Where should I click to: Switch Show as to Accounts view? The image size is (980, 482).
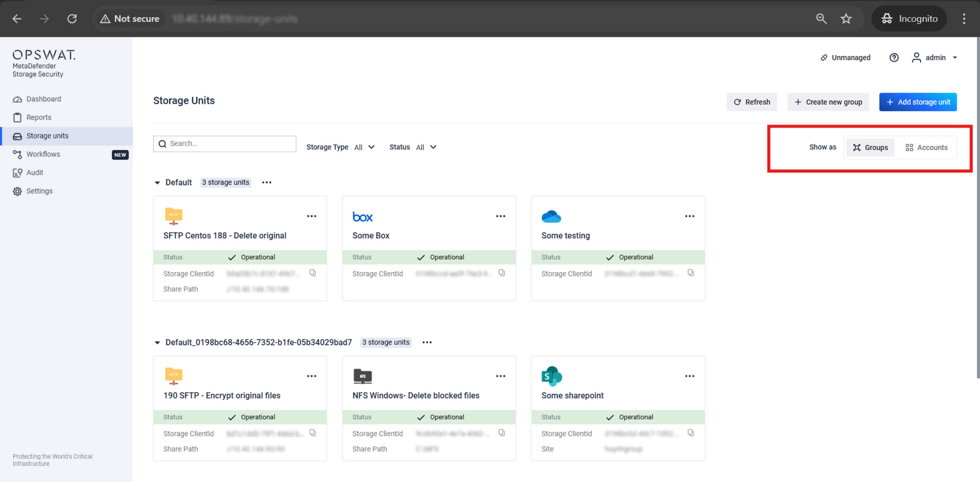click(x=927, y=147)
